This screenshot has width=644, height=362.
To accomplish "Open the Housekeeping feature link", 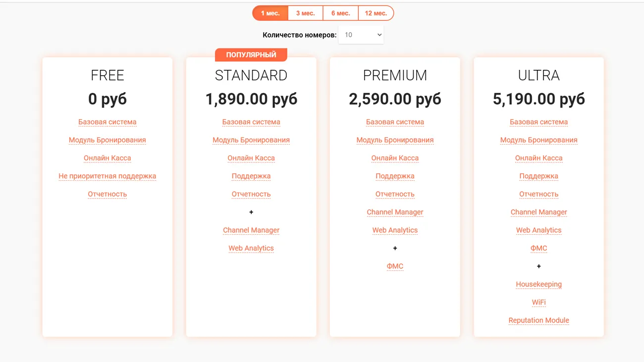I will pyautogui.click(x=538, y=284).
